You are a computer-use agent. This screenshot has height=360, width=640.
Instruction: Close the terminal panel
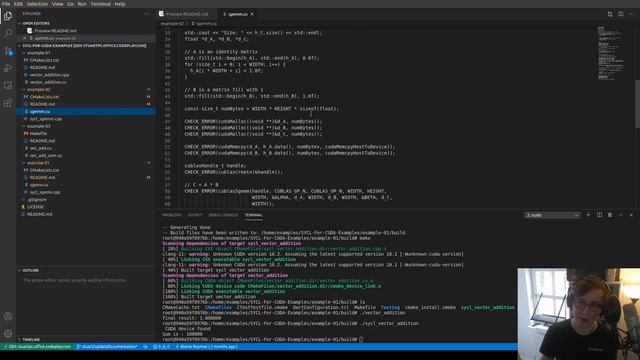click(x=631, y=215)
